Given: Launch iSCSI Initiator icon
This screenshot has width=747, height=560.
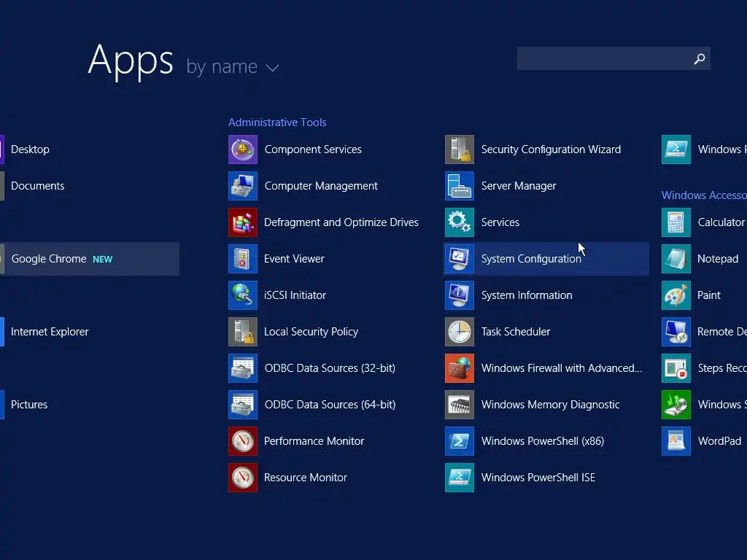Looking at the screenshot, I should [x=243, y=295].
